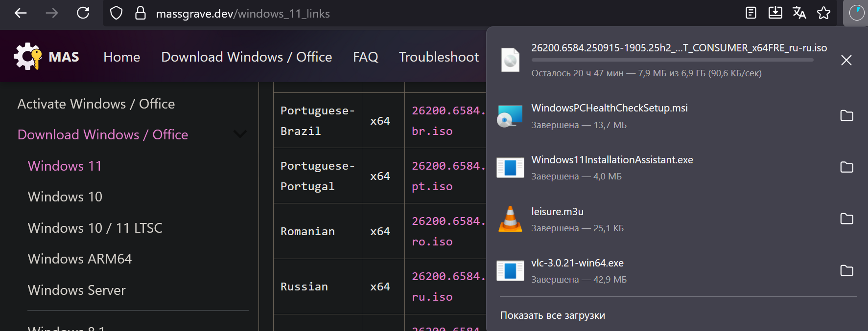Open the FAQ page
Screen dimensions: 868x331
click(x=366, y=57)
